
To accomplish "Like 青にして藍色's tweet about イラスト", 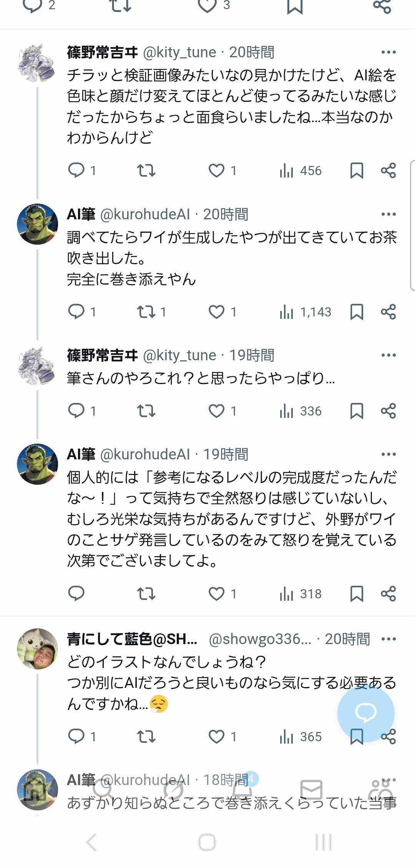I will (217, 736).
